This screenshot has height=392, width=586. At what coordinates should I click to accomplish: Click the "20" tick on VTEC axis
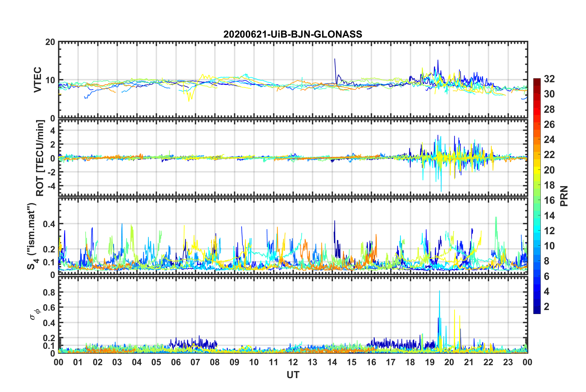(50, 42)
